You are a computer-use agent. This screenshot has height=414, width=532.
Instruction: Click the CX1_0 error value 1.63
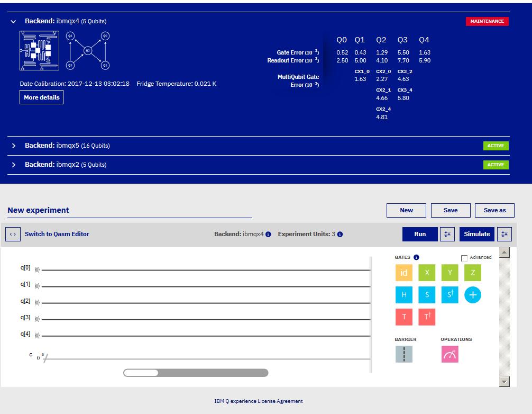click(360, 79)
